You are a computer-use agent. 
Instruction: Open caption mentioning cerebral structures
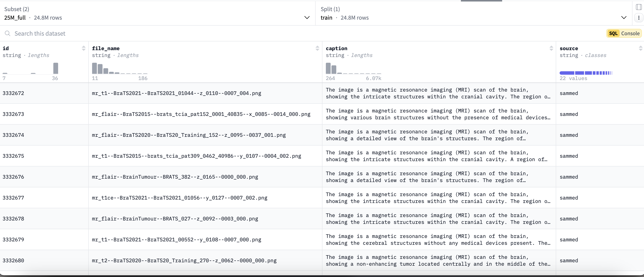pyautogui.click(x=438, y=239)
